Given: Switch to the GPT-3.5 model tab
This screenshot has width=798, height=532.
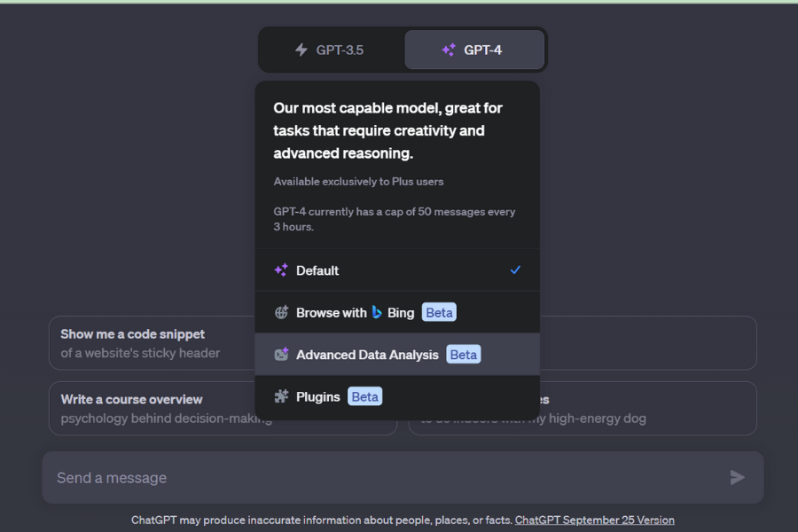Looking at the screenshot, I should (332, 50).
